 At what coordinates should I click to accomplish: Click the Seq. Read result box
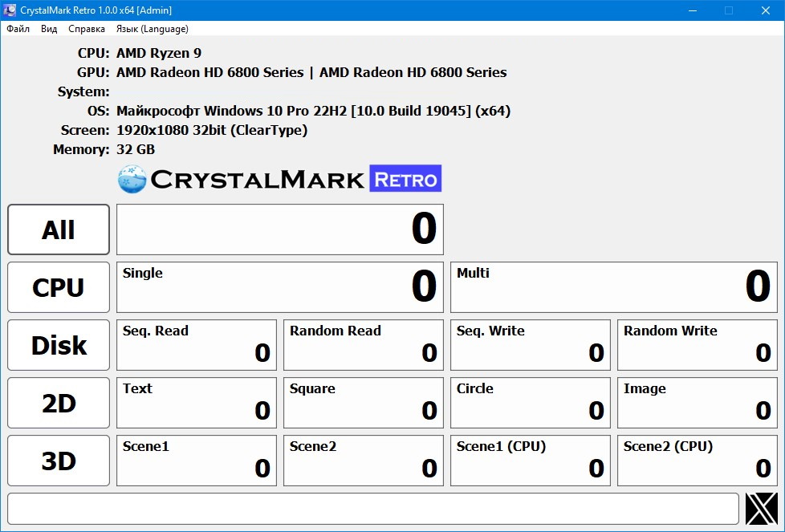coord(196,345)
